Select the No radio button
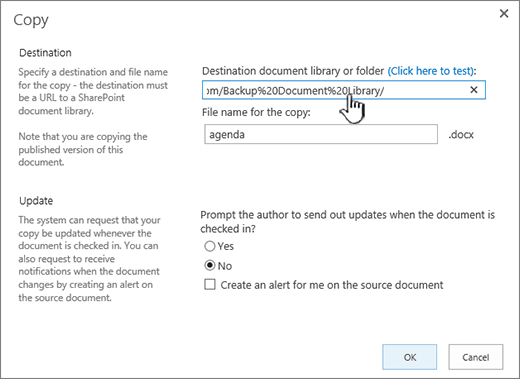This screenshot has height=379, width=520. [x=210, y=266]
